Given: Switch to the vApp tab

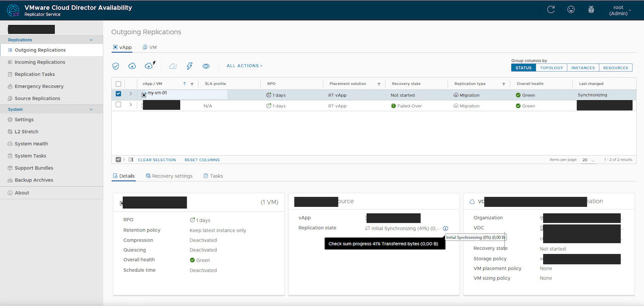Looking at the screenshot, I should [x=122, y=47].
